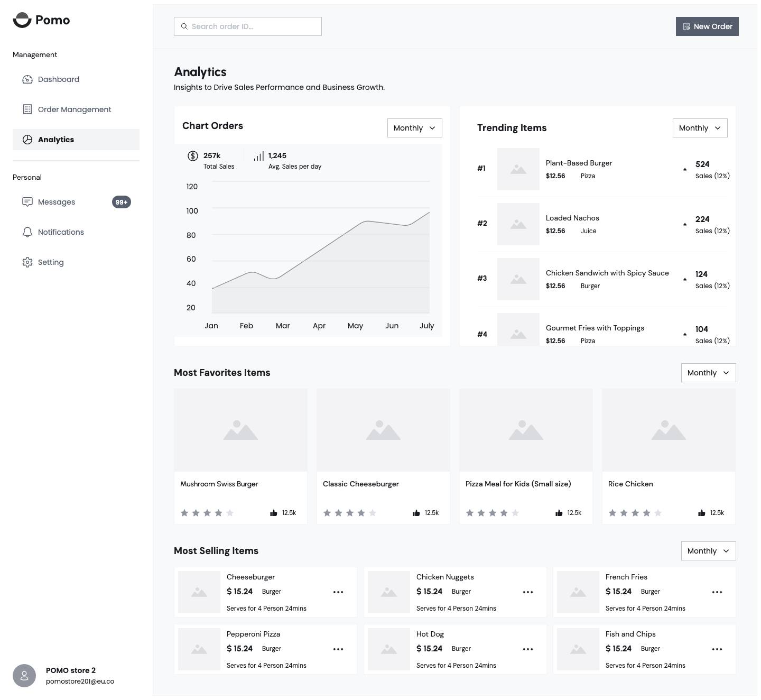Screen dimensions: 761x700
Task: Click the Cheeseburger thumbnail in Most Selling
Action: pos(199,592)
